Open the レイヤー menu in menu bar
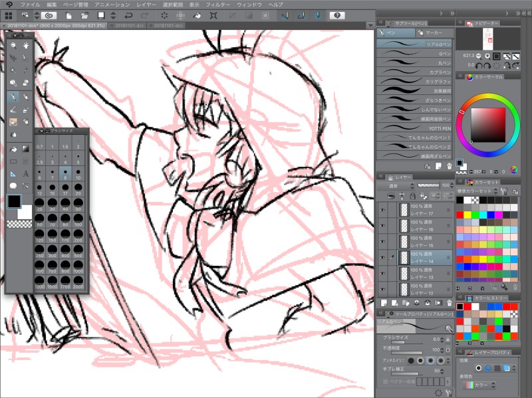This screenshot has width=532, height=398. pos(146,5)
